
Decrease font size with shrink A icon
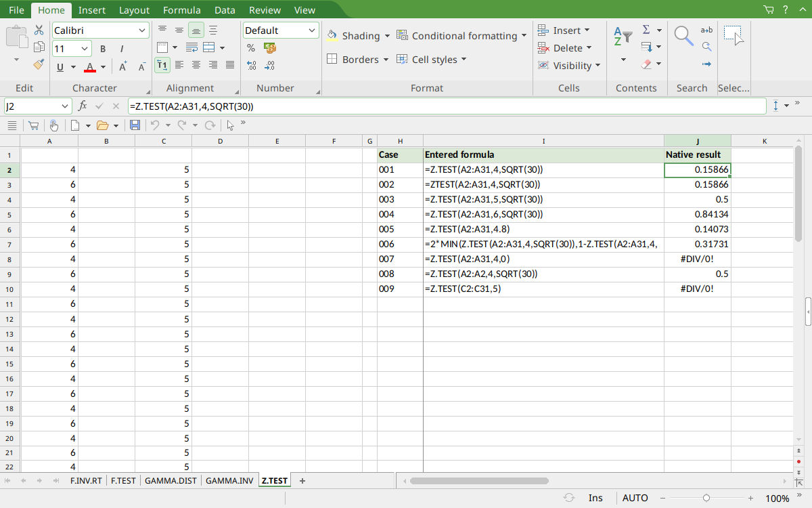click(141, 66)
